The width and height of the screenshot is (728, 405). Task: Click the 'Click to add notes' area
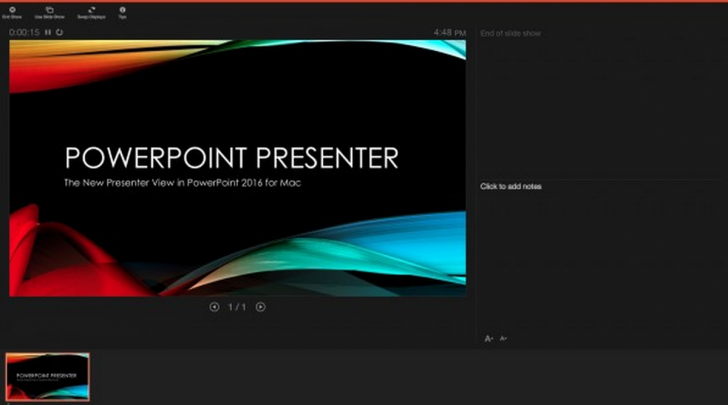(511, 187)
